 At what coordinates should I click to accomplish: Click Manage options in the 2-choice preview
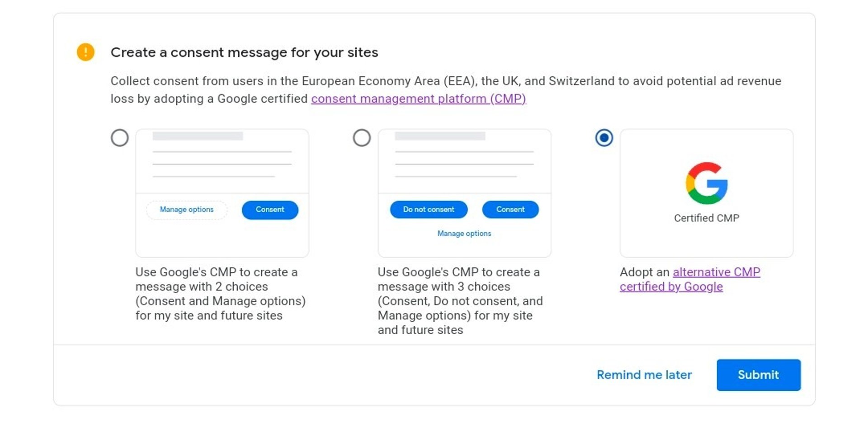[187, 210]
